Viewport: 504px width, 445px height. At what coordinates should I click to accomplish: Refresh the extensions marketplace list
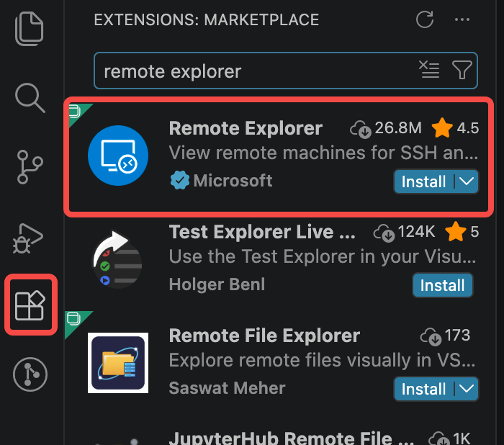click(x=425, y=19)
